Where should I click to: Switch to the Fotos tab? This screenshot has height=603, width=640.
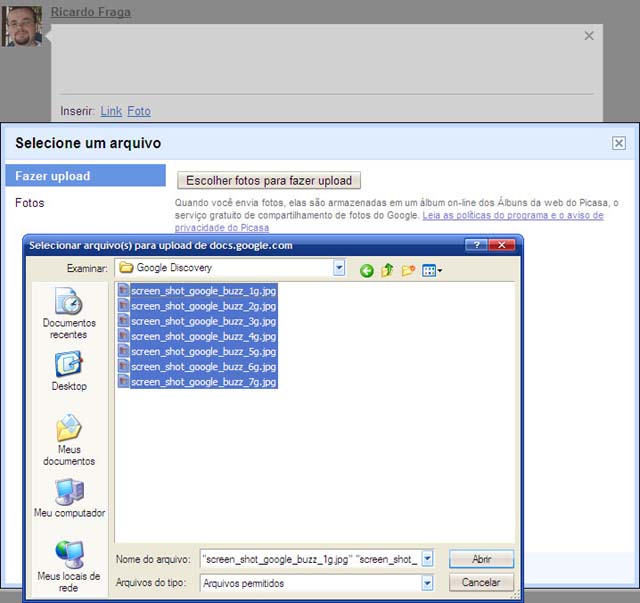(x=30, y=203)
